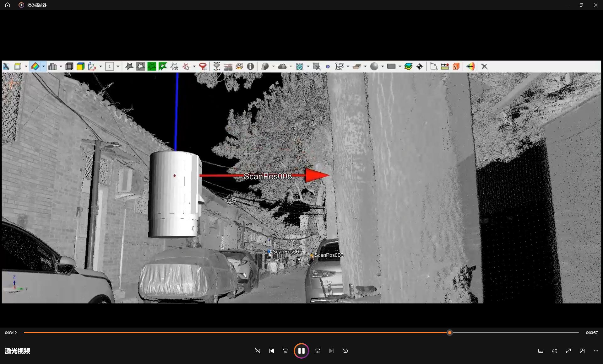Click the green star selection icon
This screenshot has width=603, height=364.
coord(152,67)
